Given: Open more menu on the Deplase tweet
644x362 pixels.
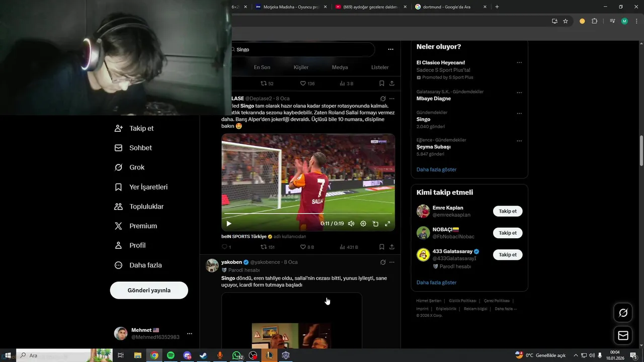Looking at the screenshot, I should point(392,99).
